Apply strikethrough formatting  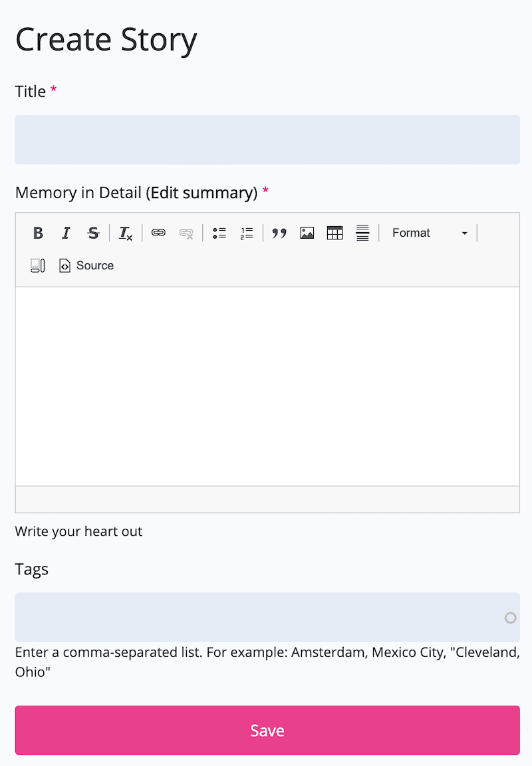(x=93, y=233)
